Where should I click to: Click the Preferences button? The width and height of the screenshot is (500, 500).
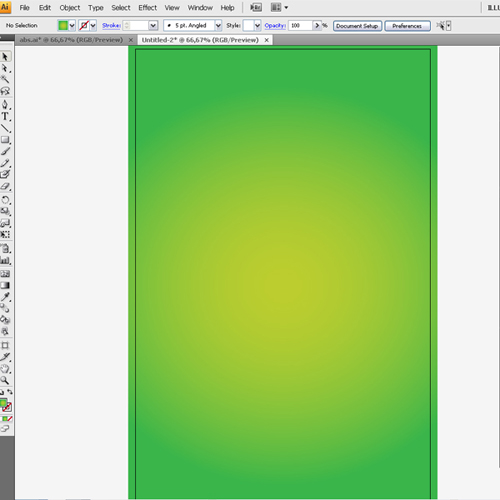pyautogui.click(x=407, y=26)
